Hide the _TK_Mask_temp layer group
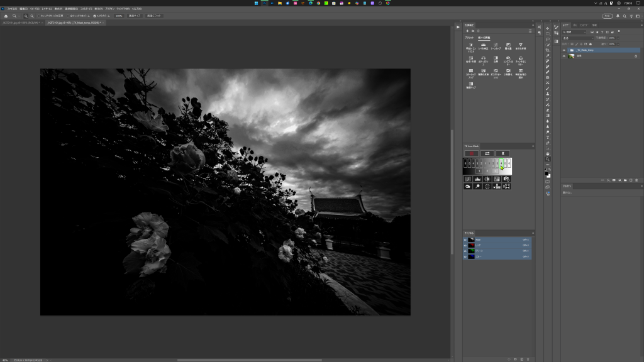644x362 pixels. [x=564, y=50]
